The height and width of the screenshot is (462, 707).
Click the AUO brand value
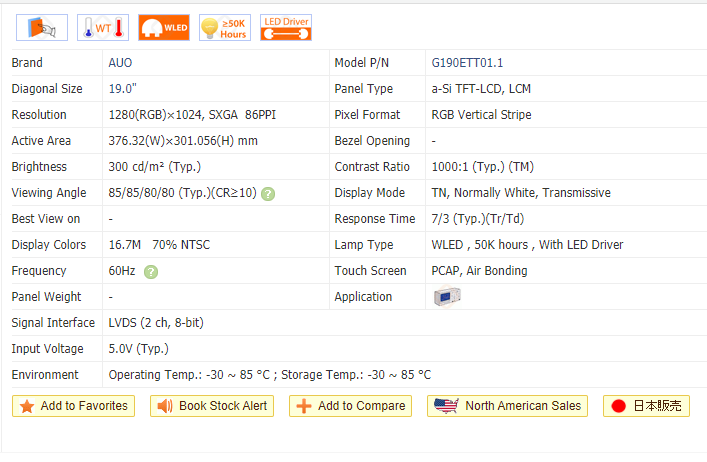point(120,63)
